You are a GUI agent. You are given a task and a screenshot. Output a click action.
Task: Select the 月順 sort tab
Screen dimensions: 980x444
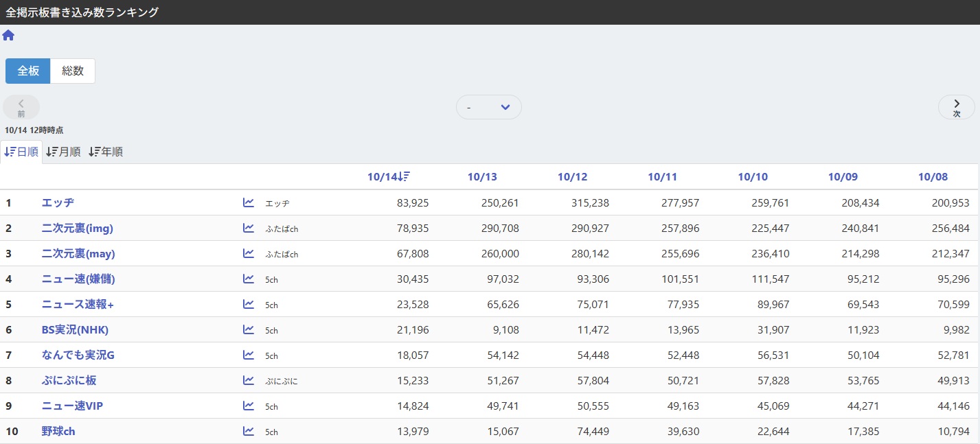coord(63,152)
